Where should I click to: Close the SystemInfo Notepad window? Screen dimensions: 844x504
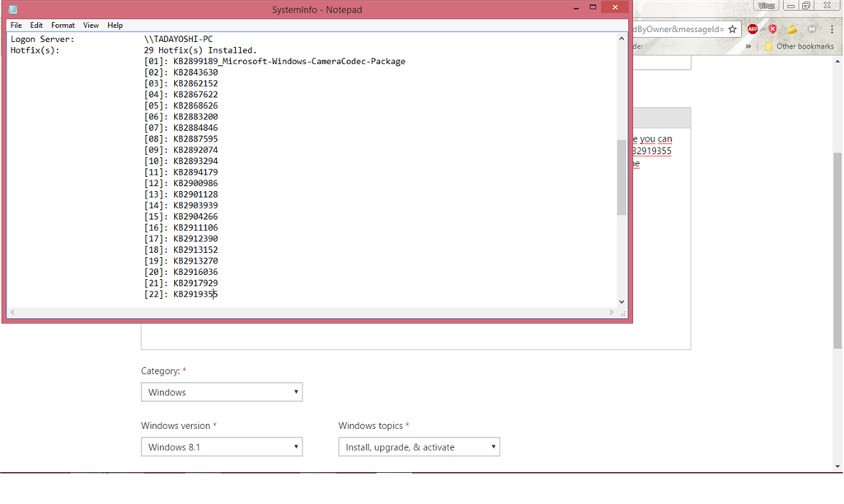(x=615, y=7)
